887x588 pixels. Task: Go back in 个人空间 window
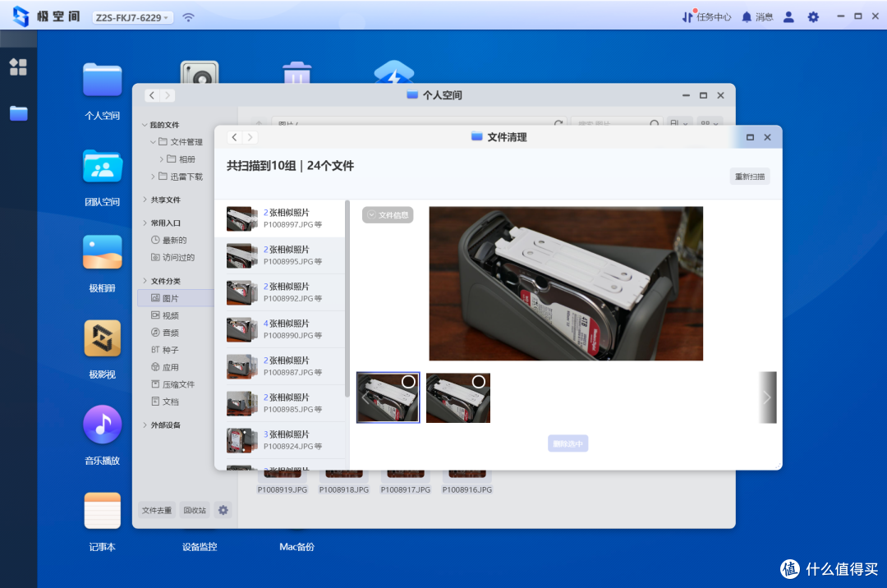152,95
